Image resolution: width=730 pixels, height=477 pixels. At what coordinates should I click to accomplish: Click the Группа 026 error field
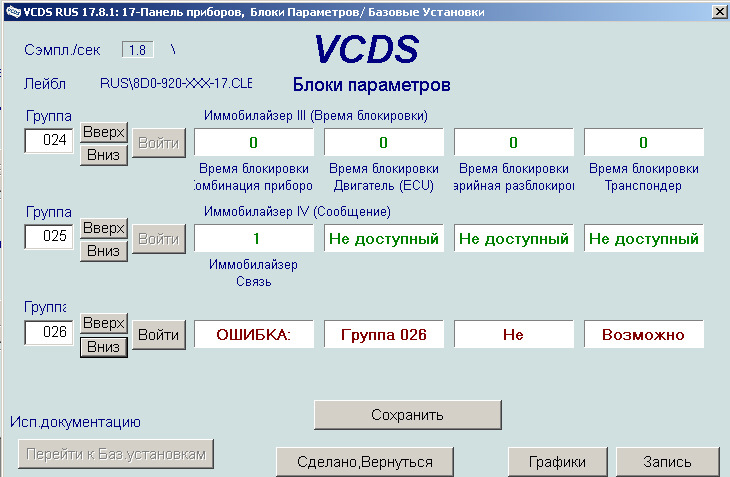click(x=384, y=334)
